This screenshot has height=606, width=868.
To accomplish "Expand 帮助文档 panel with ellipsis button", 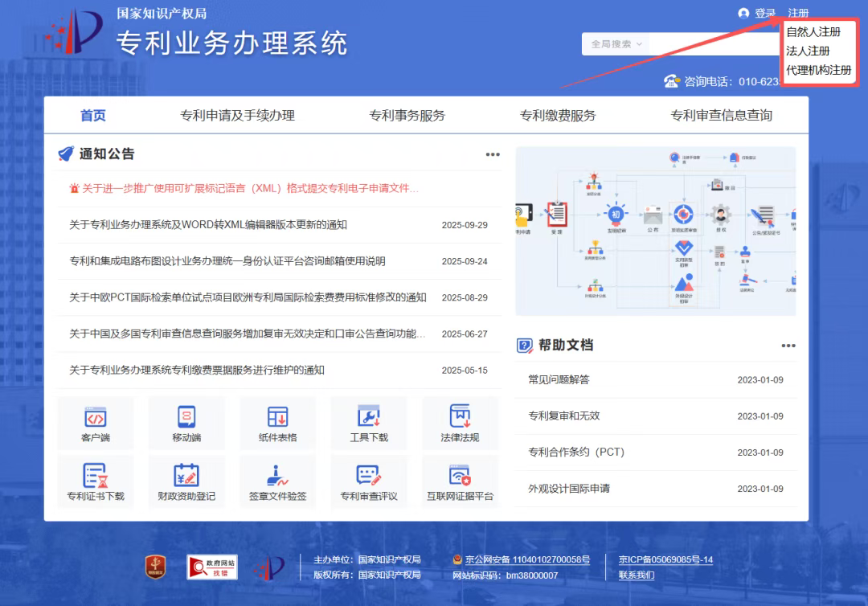I will tap(788, 345).
